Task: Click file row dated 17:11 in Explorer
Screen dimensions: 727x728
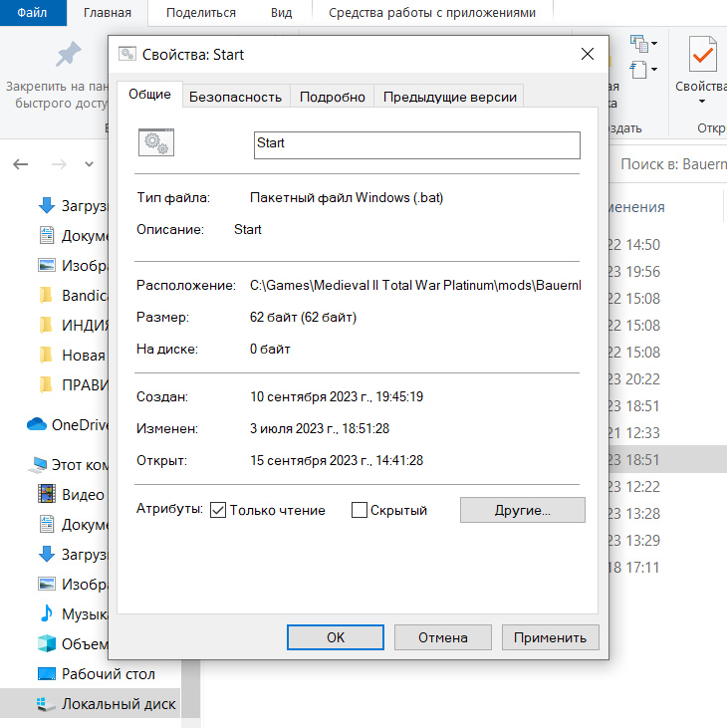Action: point(667,568)
